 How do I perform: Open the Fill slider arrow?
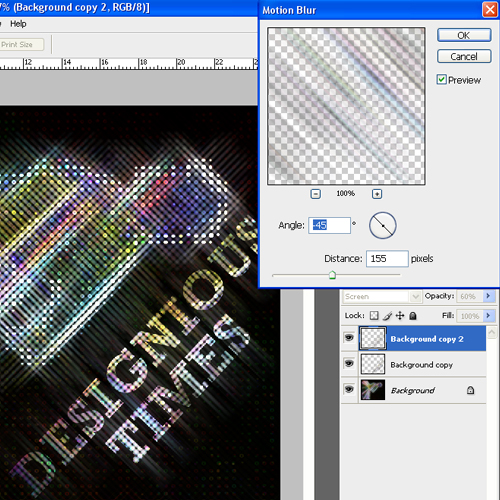488,315
